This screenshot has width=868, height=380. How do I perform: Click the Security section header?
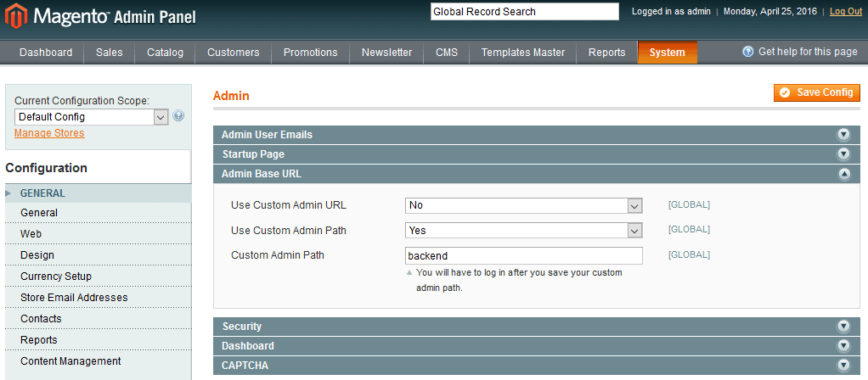click(x=537, y=327)
